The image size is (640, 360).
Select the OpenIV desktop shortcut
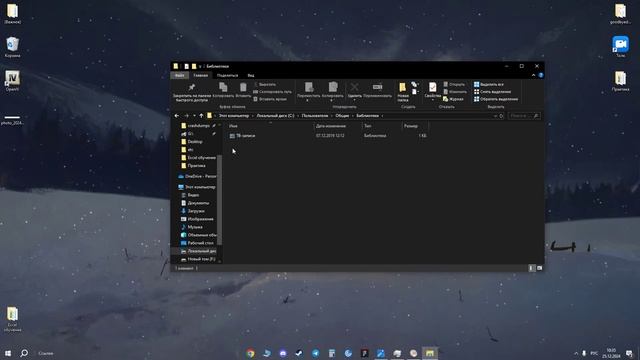(12, 80)
